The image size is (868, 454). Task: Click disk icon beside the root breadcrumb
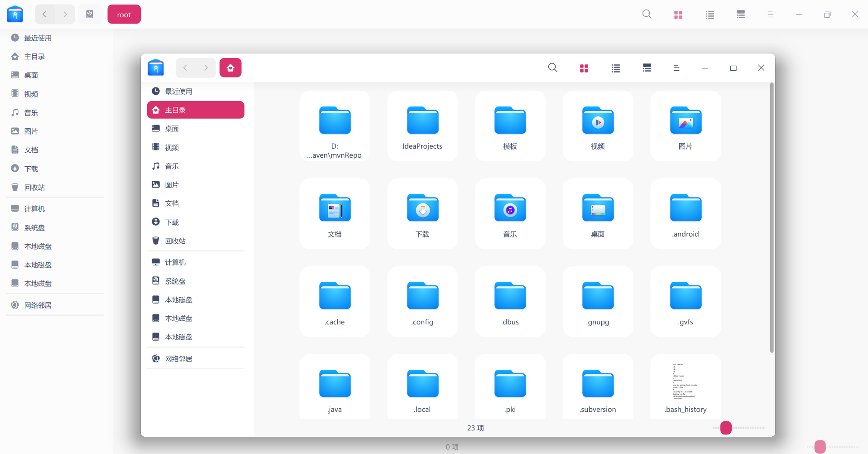click(x=90, y=14)
